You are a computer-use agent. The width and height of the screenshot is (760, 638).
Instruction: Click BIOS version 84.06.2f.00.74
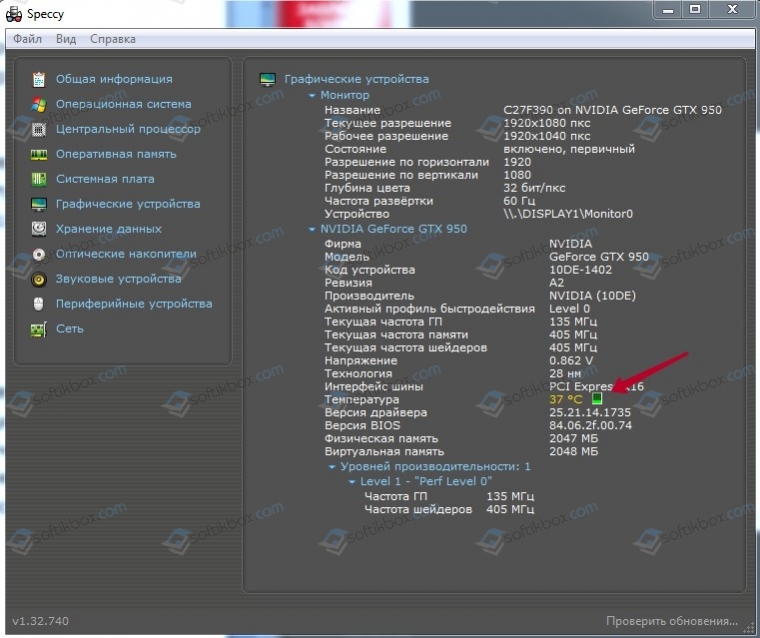[x=590, y=426]
